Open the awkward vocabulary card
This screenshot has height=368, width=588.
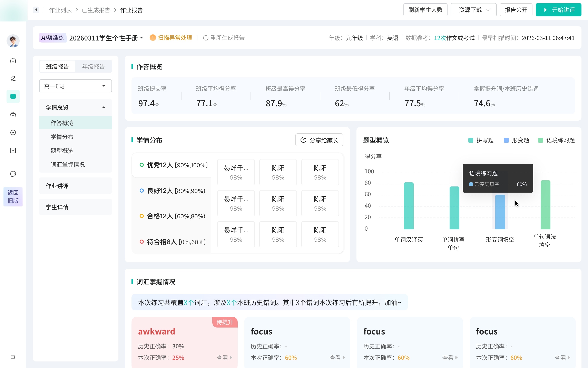(184, 342)
